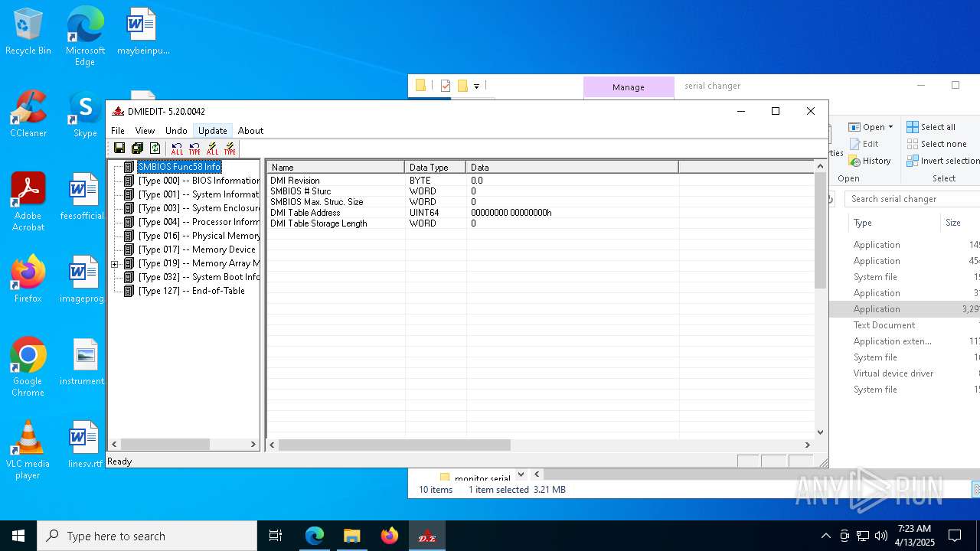Click the Undo ALL toolbar icon
Viewport: 980px width, 551px height.
click(177, 148)
